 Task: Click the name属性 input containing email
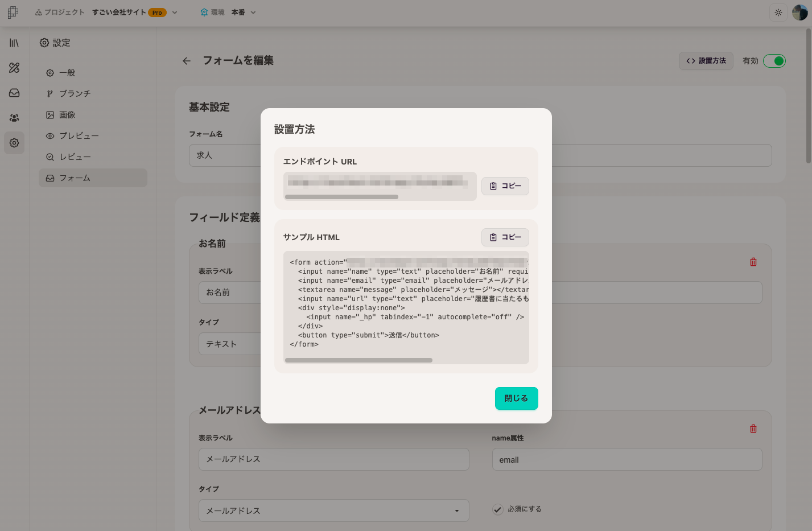pos(626,459)
